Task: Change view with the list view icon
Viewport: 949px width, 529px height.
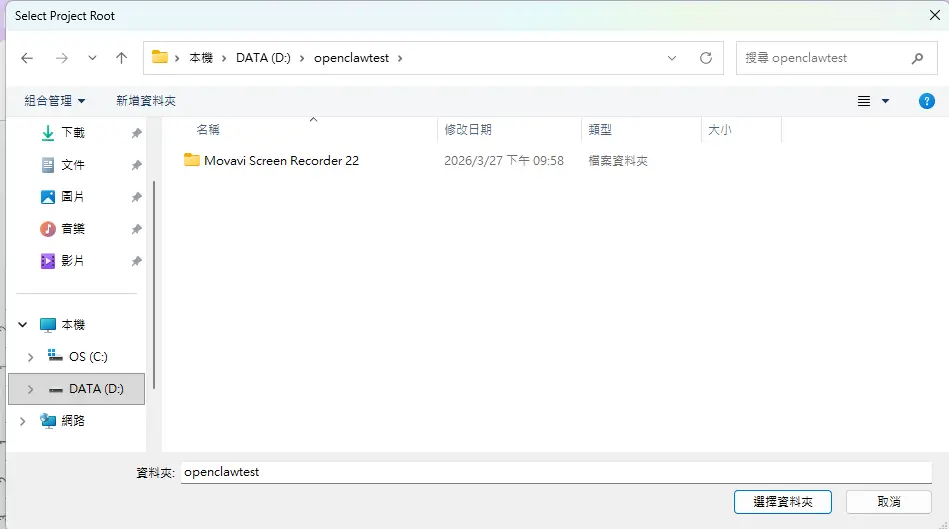Action: point(864,101)
